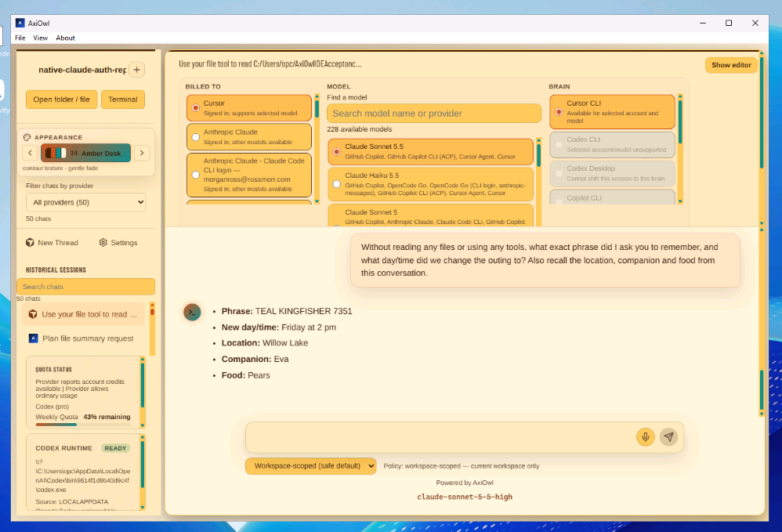Click the 'Policy: workspace-scoped' description text
This screenshot has height=532, width=782.
[462, 466]
